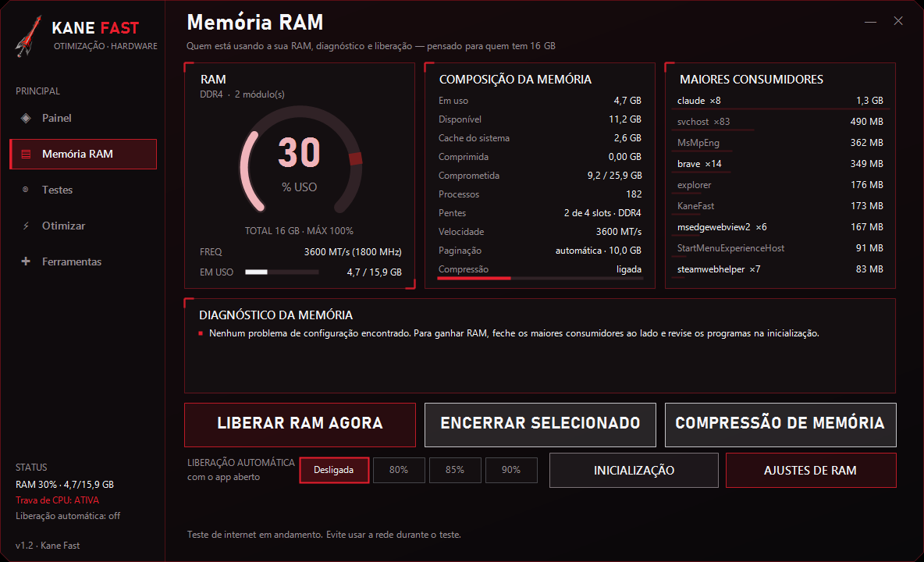924x562 pixels.
Task: Select the KaneFast process row
Action: pos(780,206)
